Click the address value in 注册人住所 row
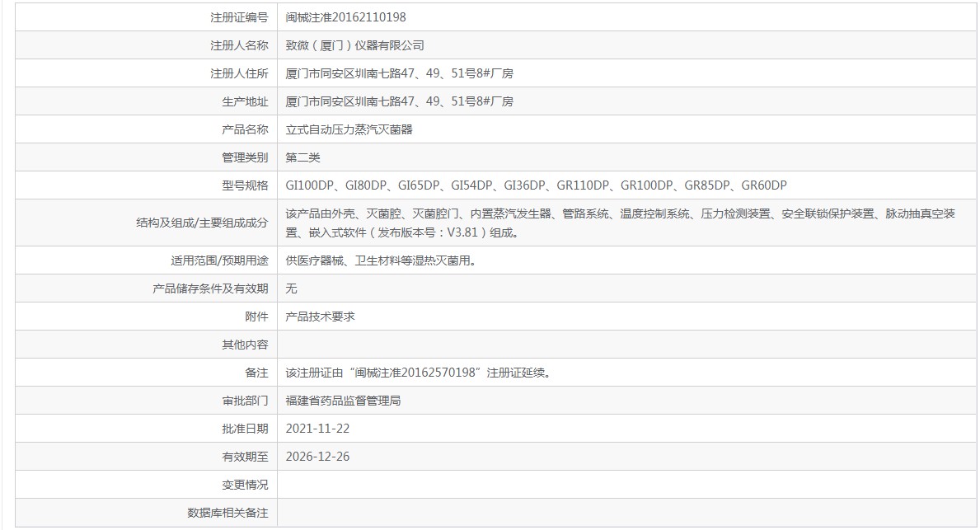The image size is (980, 530). (x=400, y=73)
